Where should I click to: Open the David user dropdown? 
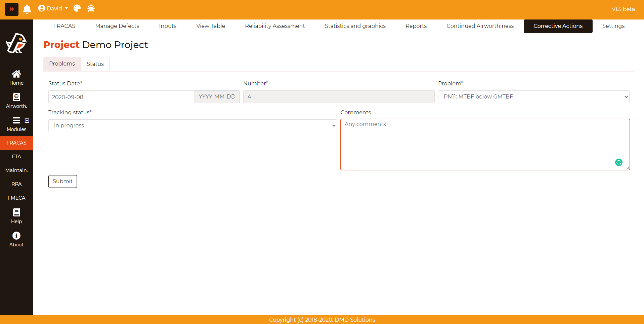click(x=53, y=8)
